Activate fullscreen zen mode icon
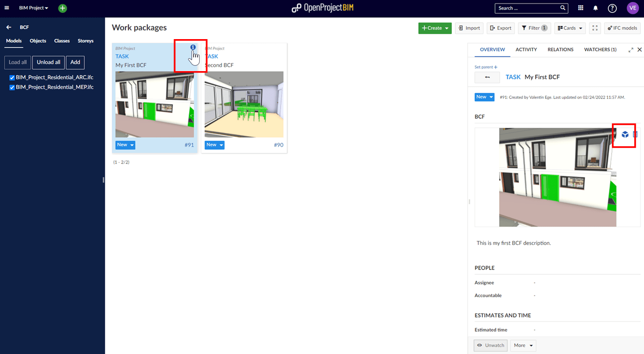Image resolution: width=644 pixels, height=354 pixels. (x=595, y=28)
